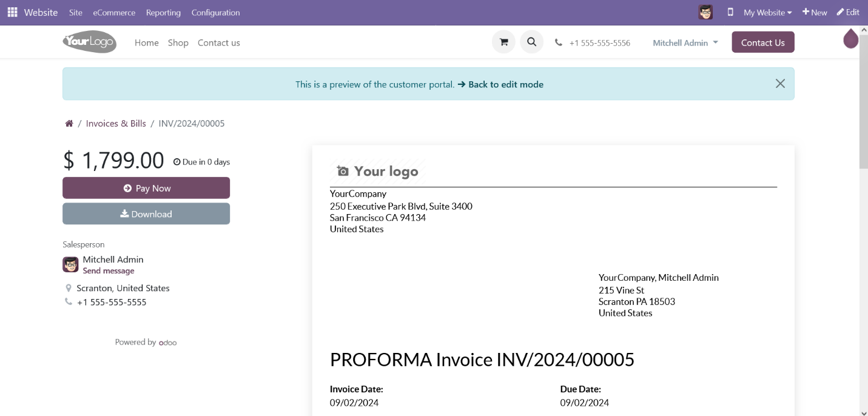Click the home breadcrumb icon

pyautogui.click(x=69, y=124)
